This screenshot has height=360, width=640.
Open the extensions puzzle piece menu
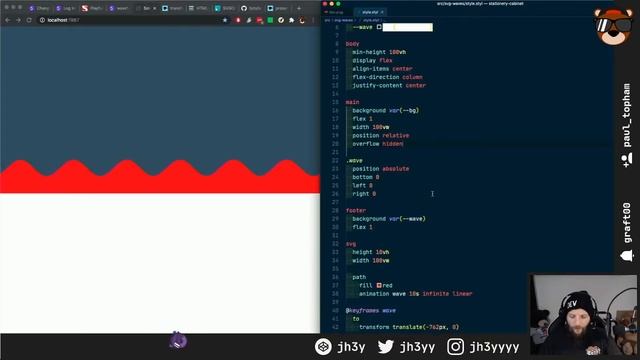click(x=291, y=20)
